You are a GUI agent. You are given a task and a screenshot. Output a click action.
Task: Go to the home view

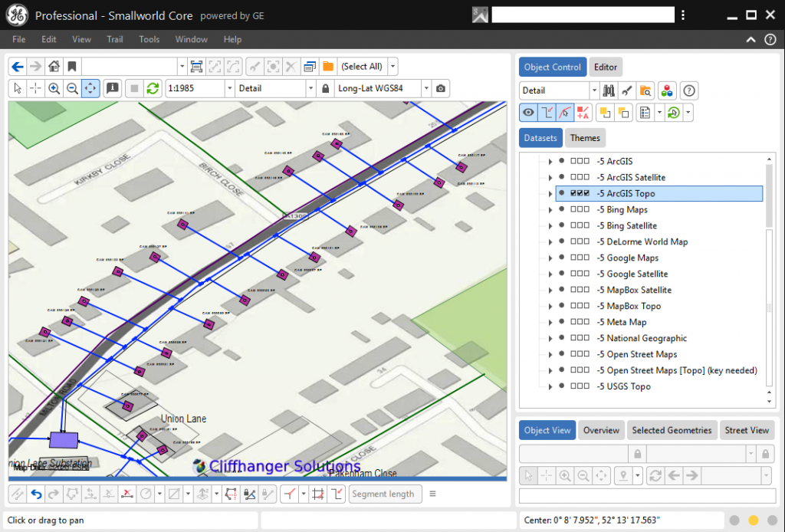click(54, 67)
